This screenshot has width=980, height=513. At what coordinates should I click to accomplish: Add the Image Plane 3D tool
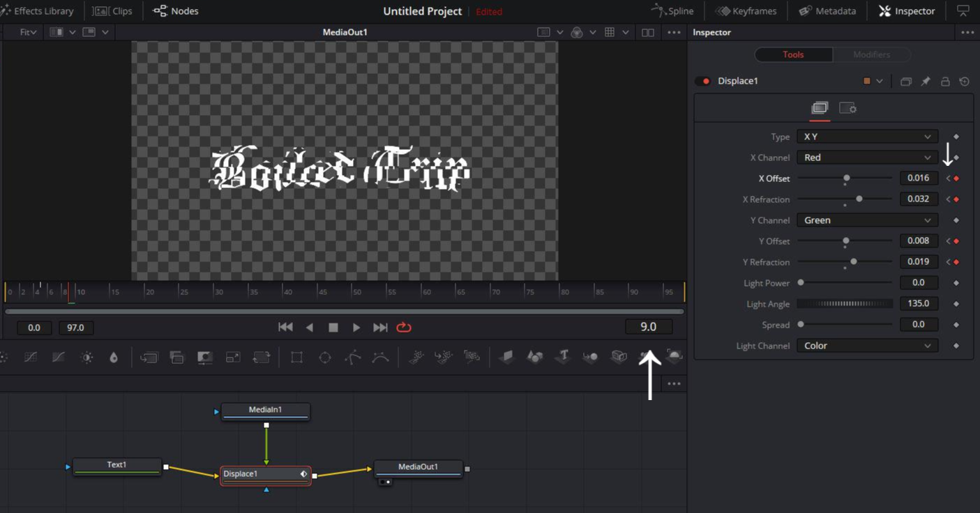coord(507,357)
